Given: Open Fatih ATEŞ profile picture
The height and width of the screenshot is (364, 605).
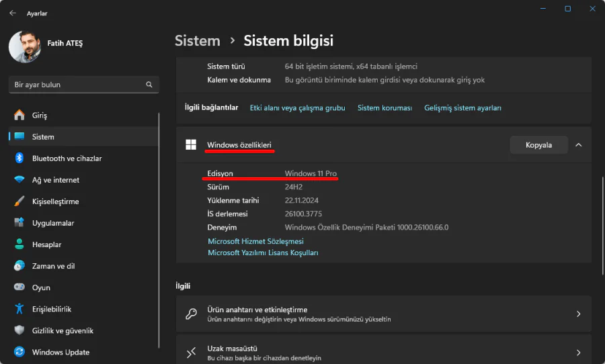Looking at the screenshot, I should 25,46.
